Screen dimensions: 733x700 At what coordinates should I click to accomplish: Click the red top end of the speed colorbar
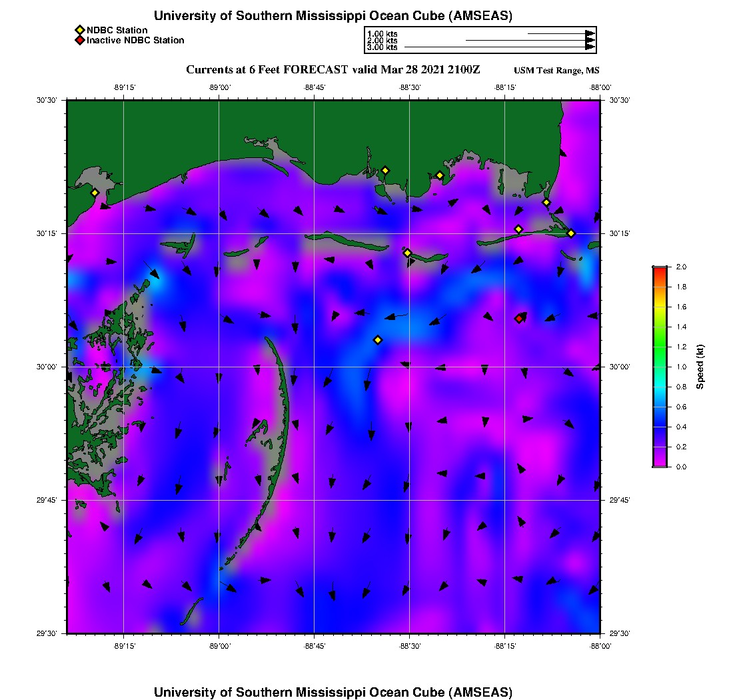tap(659, 269)
